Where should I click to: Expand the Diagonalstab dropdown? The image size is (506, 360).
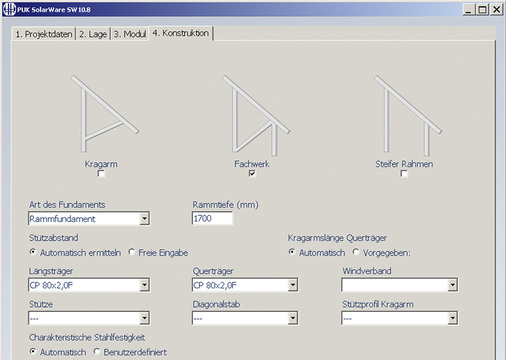point(293,318)
